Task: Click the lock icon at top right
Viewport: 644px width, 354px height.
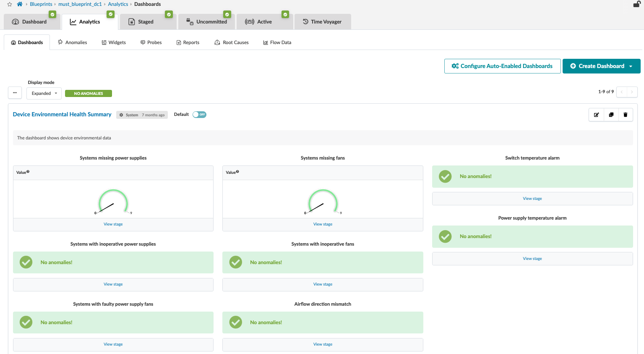Action: click(x=636, y=4)
